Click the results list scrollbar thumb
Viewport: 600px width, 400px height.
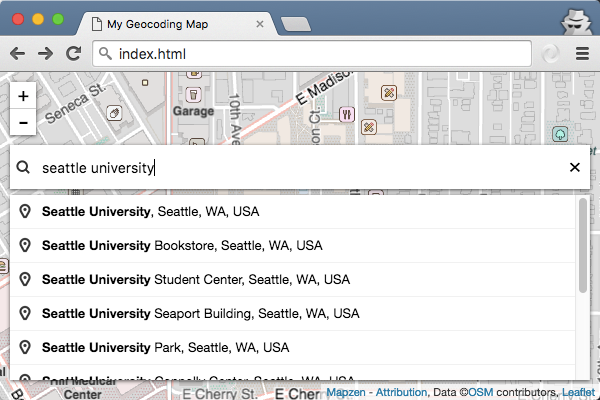(x=583, y=245)
